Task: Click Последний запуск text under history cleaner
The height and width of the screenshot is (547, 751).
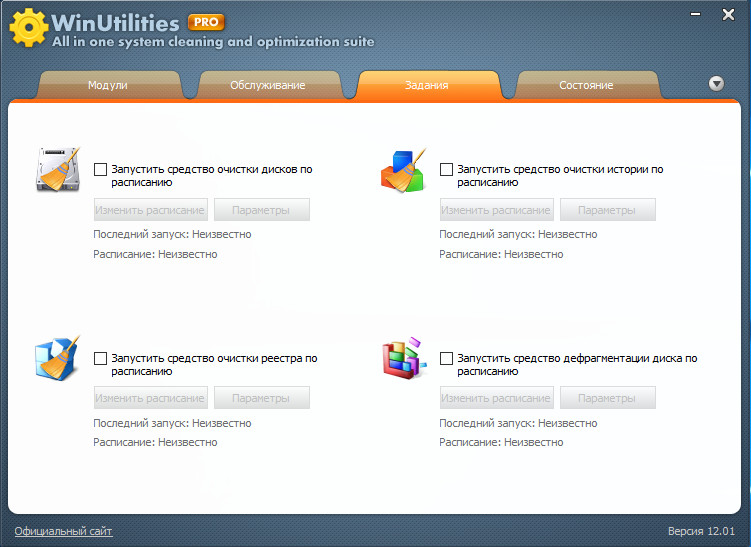Action: point(518,234)
